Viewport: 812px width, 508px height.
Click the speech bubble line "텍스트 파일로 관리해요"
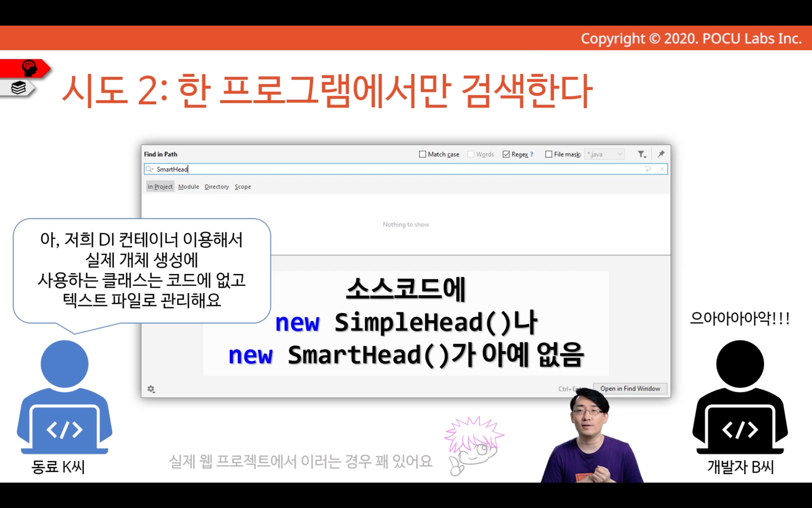coord(142,300)
